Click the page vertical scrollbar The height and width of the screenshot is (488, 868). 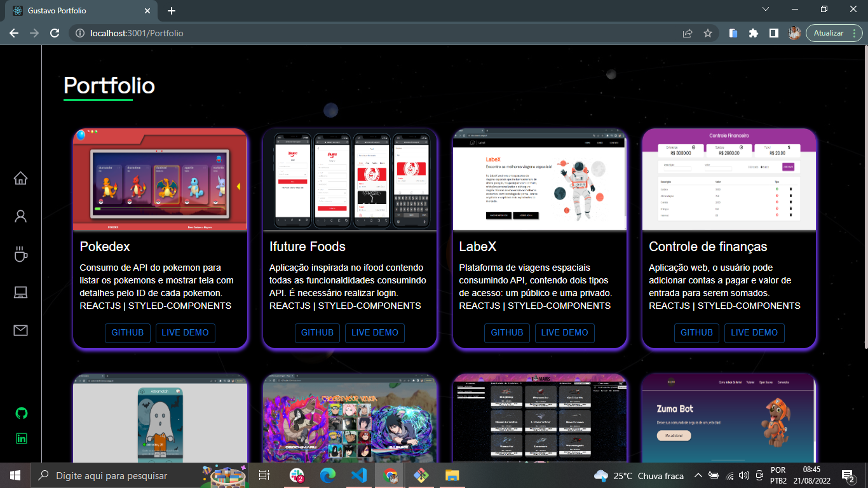coord(865,197)
